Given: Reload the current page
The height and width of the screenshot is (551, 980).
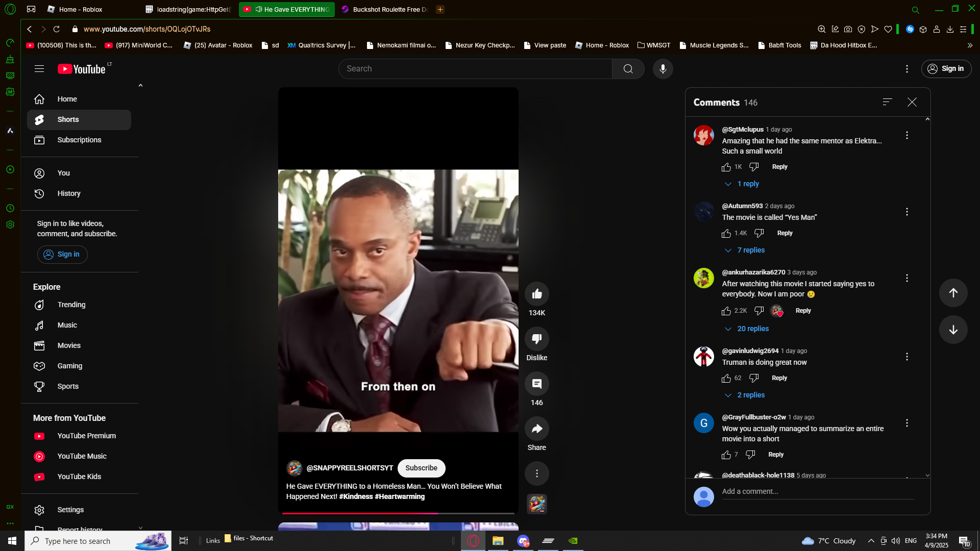Looking at the screenshot, I should click(x=57, y=29).
